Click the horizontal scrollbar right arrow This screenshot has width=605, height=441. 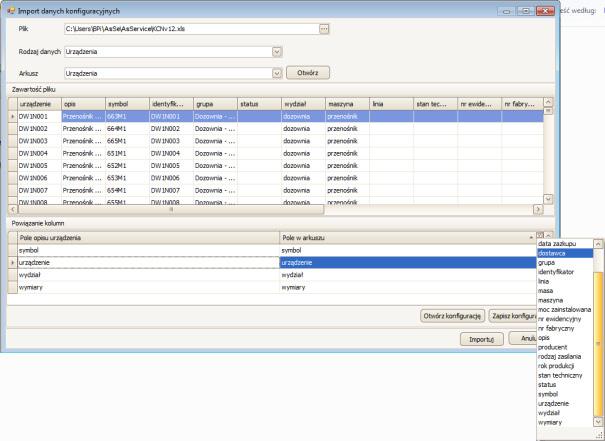[538, 209]
